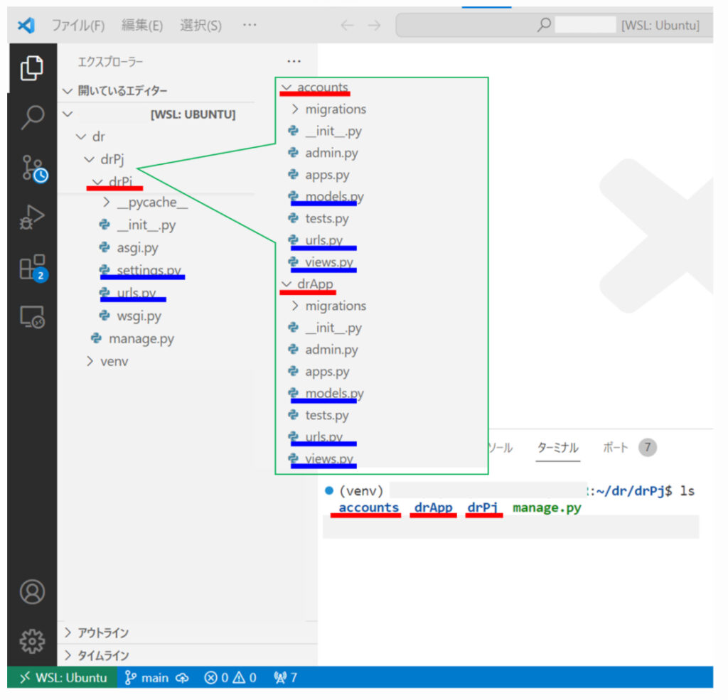Click the WSL: Ubuntu remote indicator
Image resolution: width=728 pixels, height=700 pixels.
click(63, 677)
